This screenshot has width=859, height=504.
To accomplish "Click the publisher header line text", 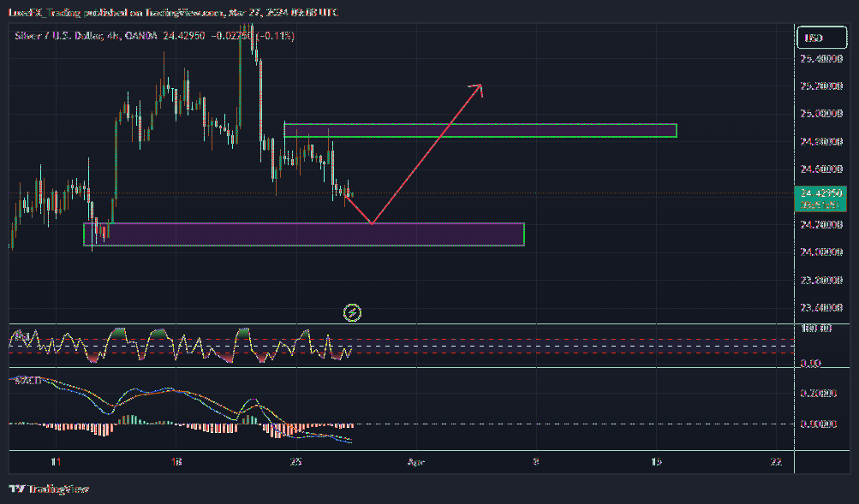I will (x=174, y=12).
